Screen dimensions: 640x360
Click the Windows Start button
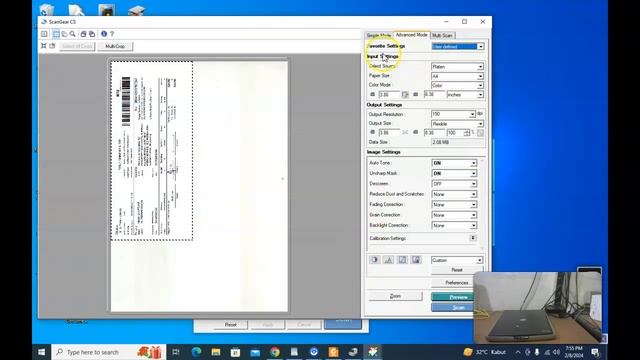[42, 352]
